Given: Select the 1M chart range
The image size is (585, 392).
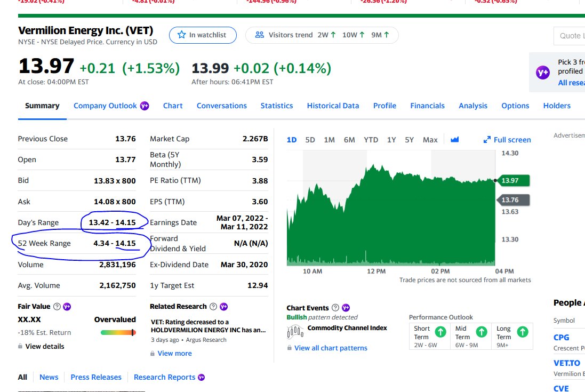Looking at the screenshot, I should tap(329, 140).
